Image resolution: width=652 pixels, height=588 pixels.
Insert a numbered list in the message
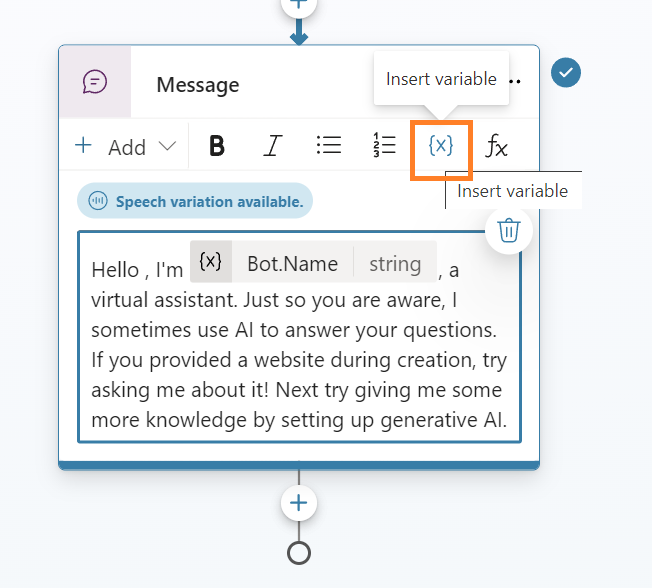[384, 146]
